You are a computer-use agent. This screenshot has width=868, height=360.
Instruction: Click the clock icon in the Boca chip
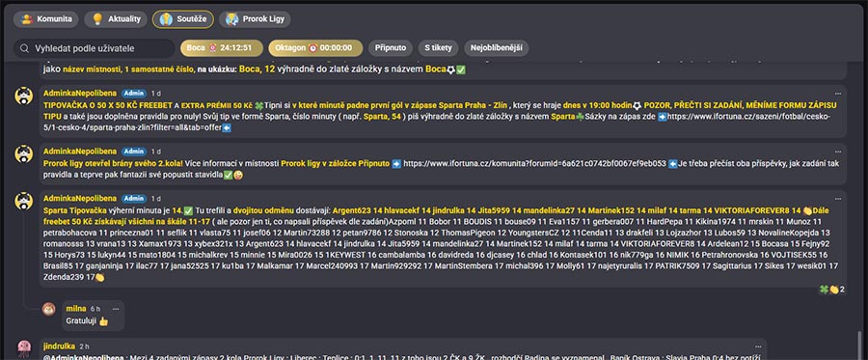click(212, 48)
